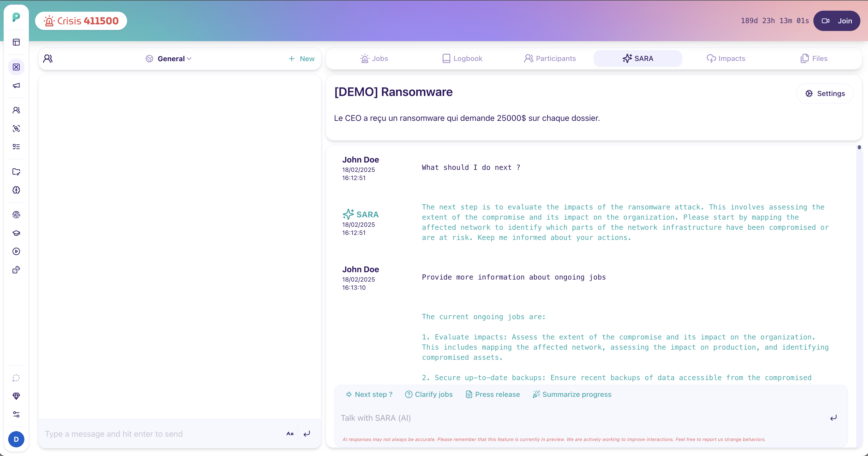Open the sliders settings sidebar icon
The width and height of the screenshot is (868, 456).
pos(16,414)
